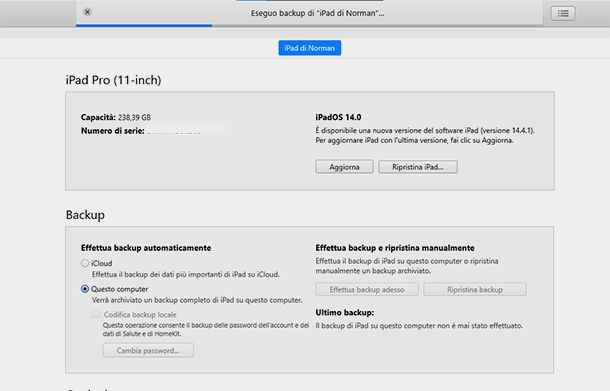Select the iPad di Norman device tab
610x391 pixels.
coord(310,48)
